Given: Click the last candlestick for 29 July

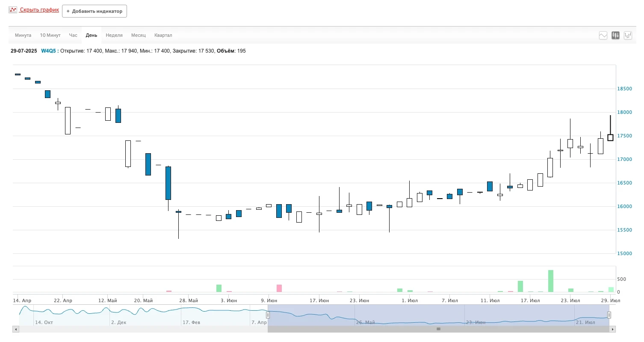Looking at the screenshot, I should point(610,137).
